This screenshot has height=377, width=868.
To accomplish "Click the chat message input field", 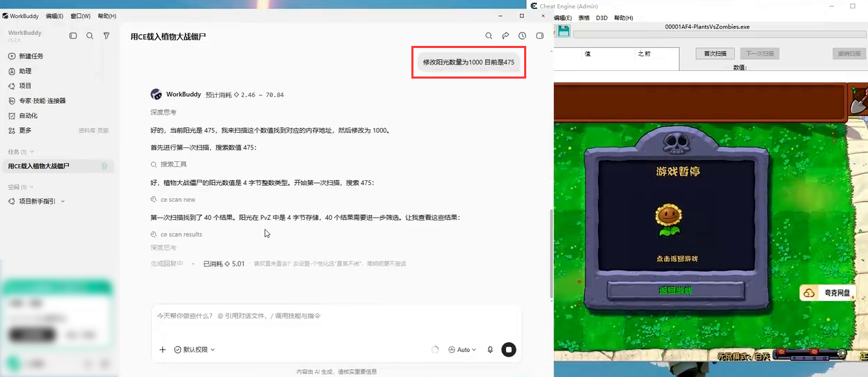I will (x=336, y=316).
